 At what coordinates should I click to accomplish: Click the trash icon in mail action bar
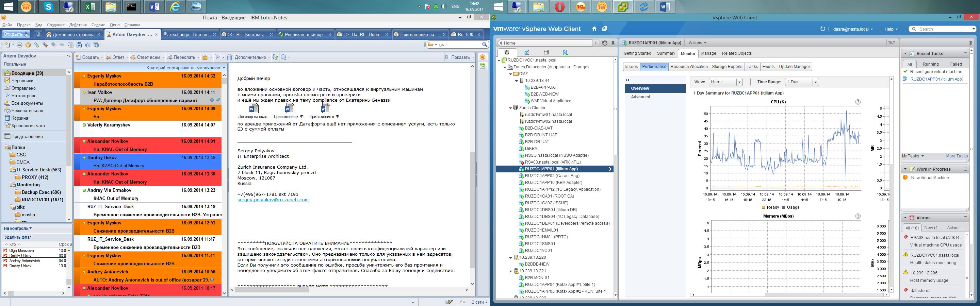click(230, 57)
